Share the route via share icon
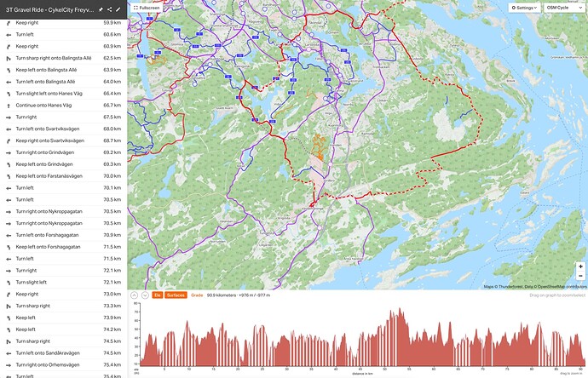 point(109,9)
